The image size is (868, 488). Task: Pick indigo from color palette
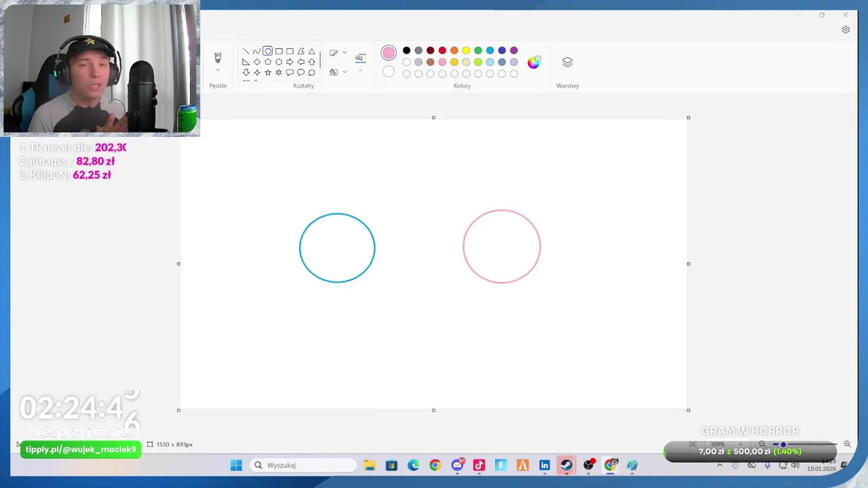(x=502, y=50)
